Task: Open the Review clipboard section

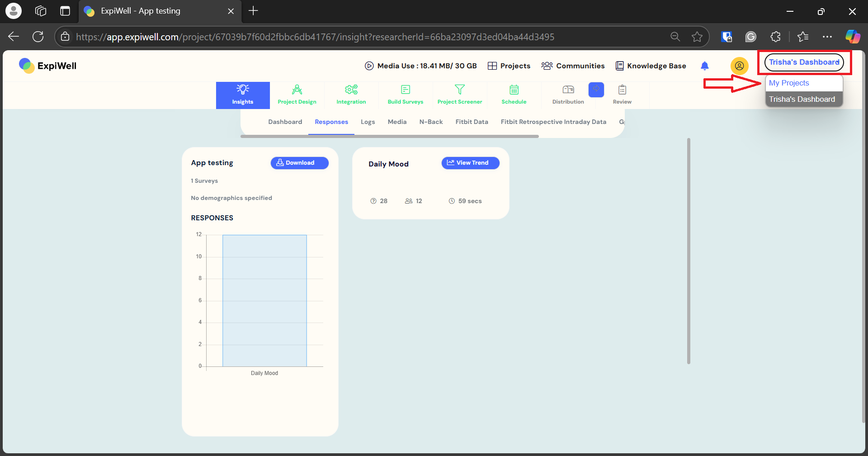Action: pos(622,95)
